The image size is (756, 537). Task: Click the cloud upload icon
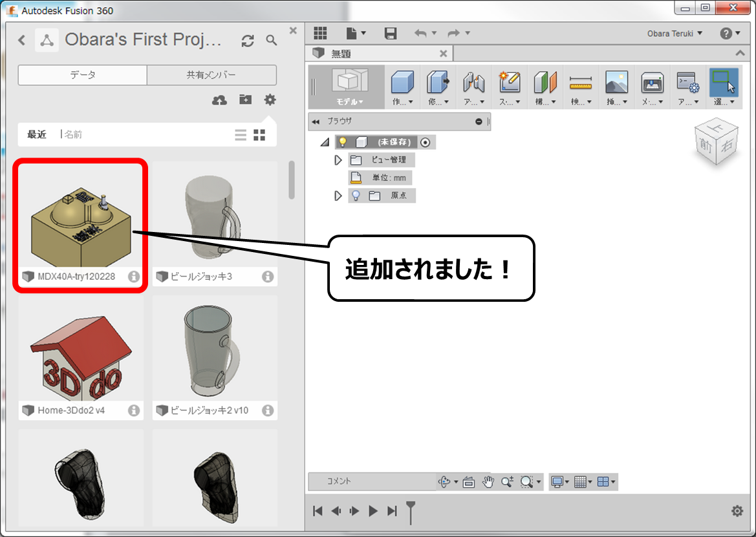(x=219, y=100)
